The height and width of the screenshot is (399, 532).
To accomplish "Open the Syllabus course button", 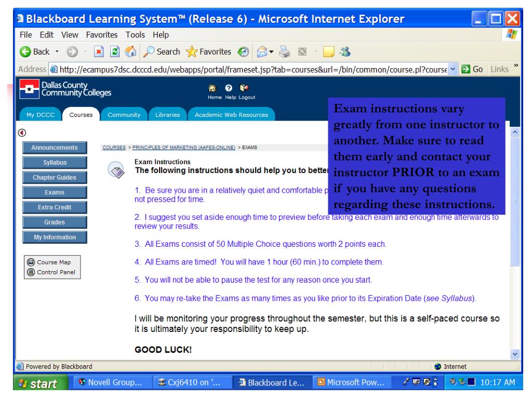I will [x=55, y=163].
